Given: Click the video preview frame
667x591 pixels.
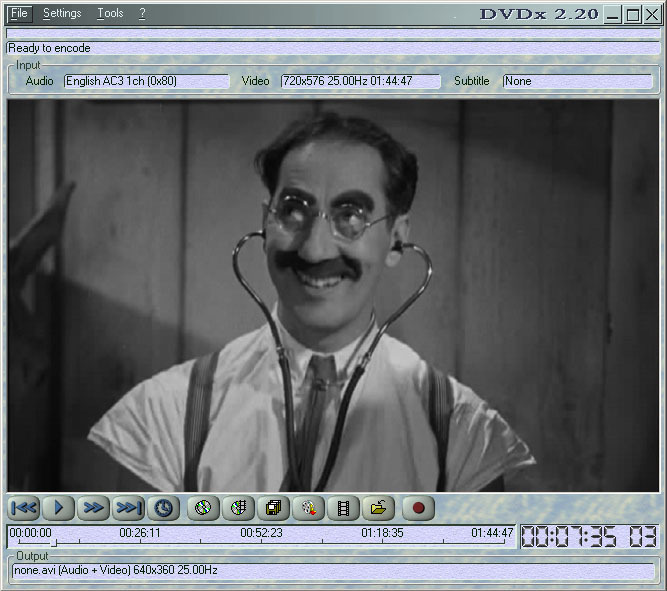Looking at the screenshot, I should pos(333,296).
